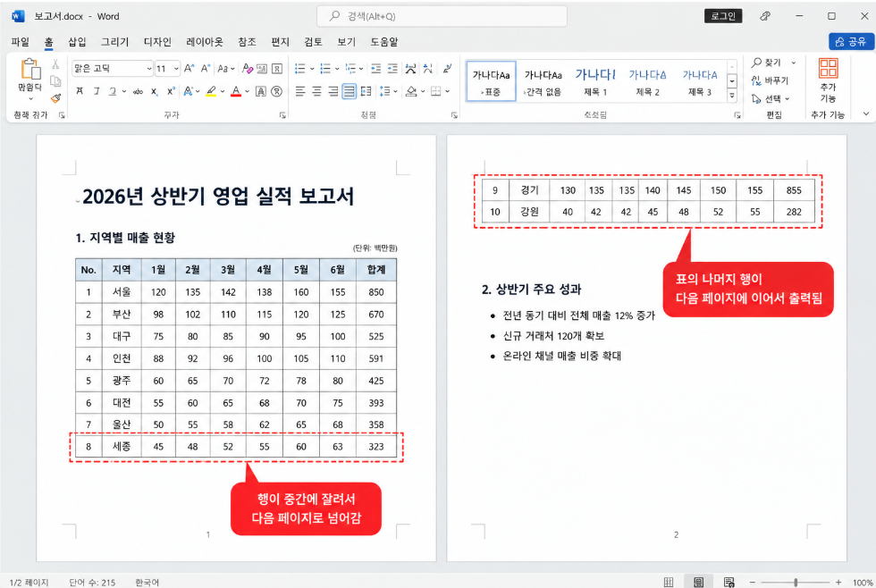
Task: Expand the styles gallery more arrow
Action: pyautogui.click(x=732, y=96)
